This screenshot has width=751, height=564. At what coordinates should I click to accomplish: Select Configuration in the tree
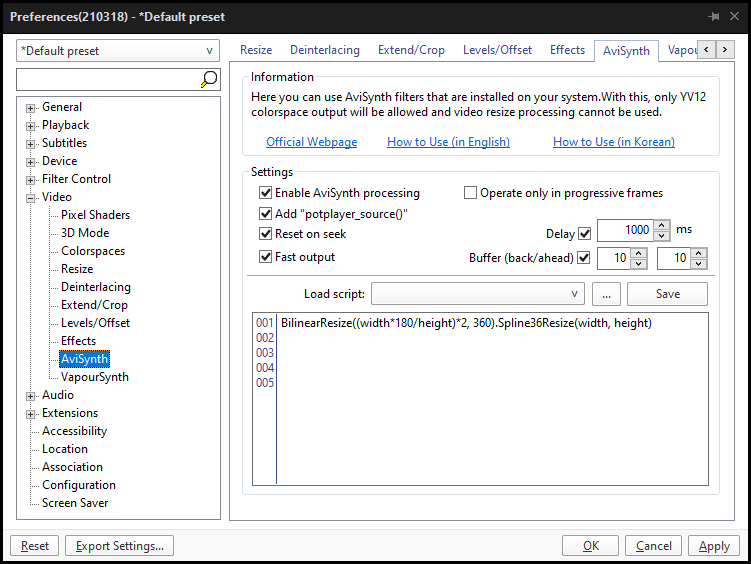[79, 485]
